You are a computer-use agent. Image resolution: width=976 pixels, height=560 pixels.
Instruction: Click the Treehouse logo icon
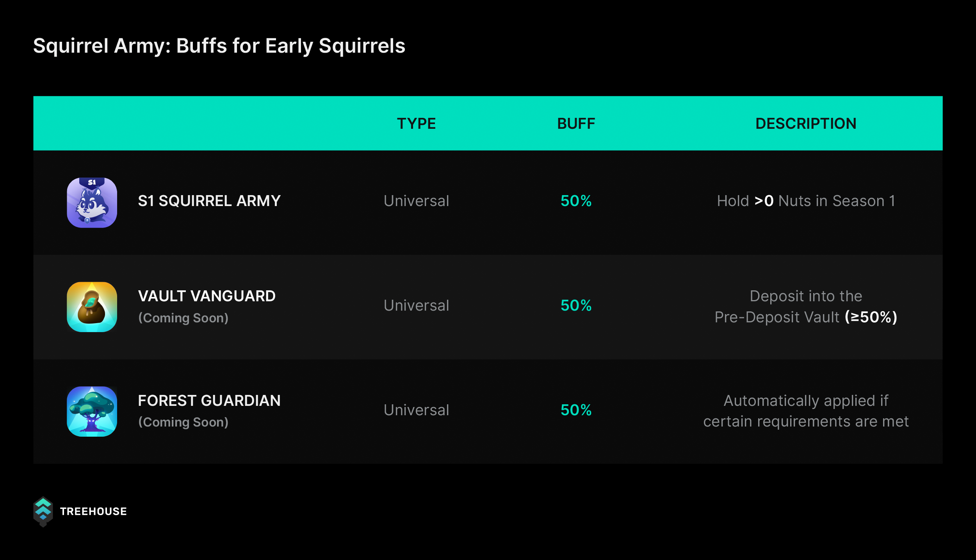coord(43,512)
